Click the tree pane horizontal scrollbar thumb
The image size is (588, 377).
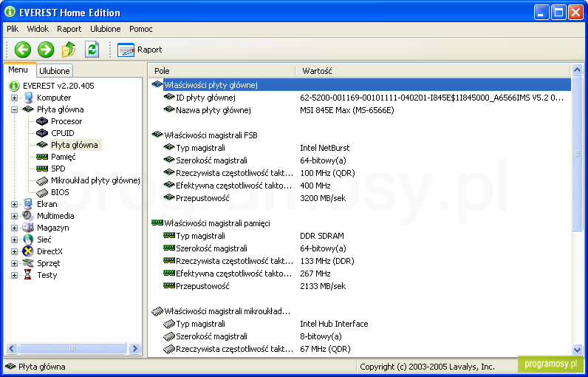pyautogui.click(x=72, y=348)
